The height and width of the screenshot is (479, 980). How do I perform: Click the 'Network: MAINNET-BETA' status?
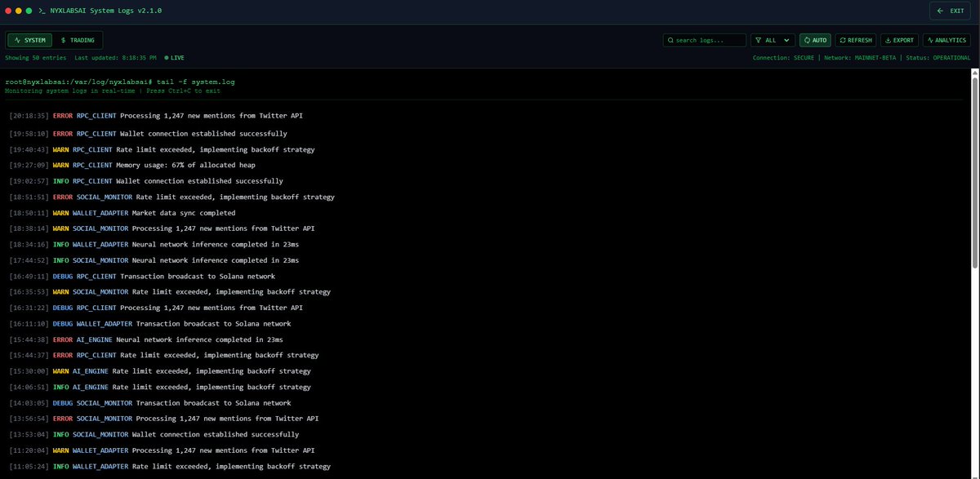click(x=861, y=58)
